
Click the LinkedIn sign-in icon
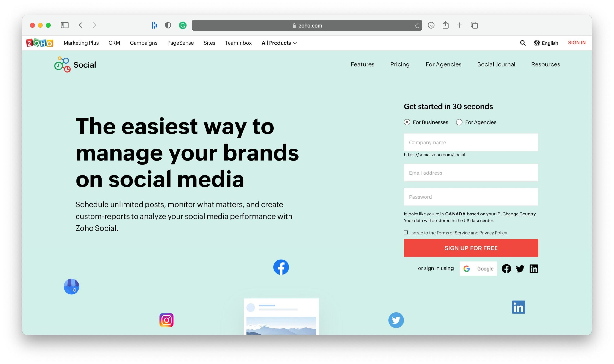pyautogui.click(x=534, y=268)
